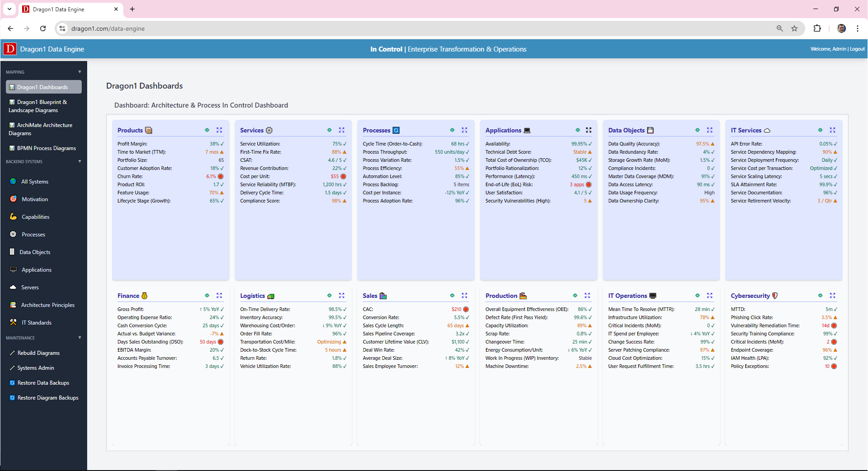Expand the IT Operations panel to fullscreen
Screen dimensions: 868x471
click(x=710, y=296)
